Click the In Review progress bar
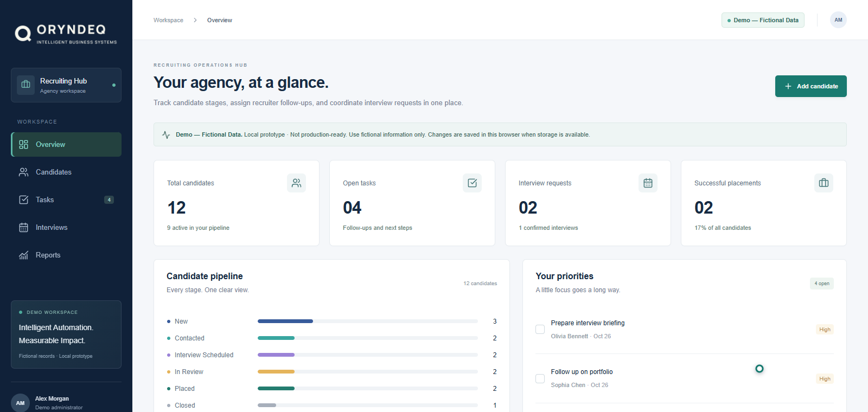This screenshot has height=412, width=868. pyautogui.click(x=368, y=372)
